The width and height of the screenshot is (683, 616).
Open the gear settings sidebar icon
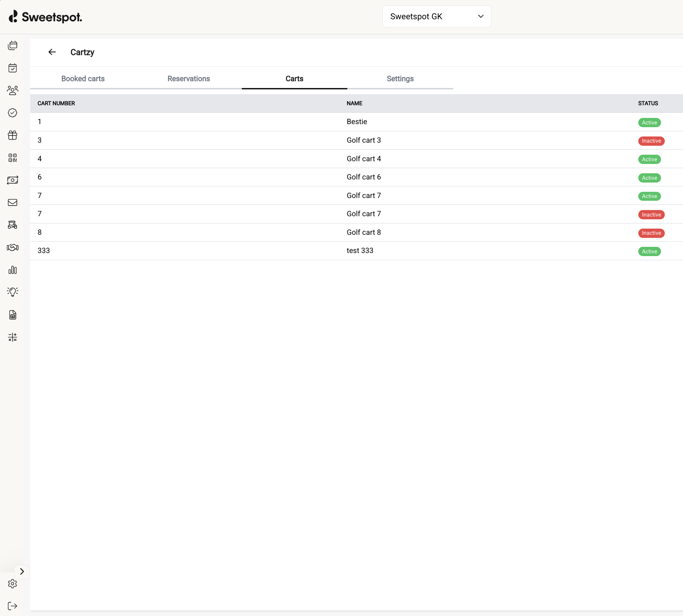pyautogui.click(x=12, y=583)
